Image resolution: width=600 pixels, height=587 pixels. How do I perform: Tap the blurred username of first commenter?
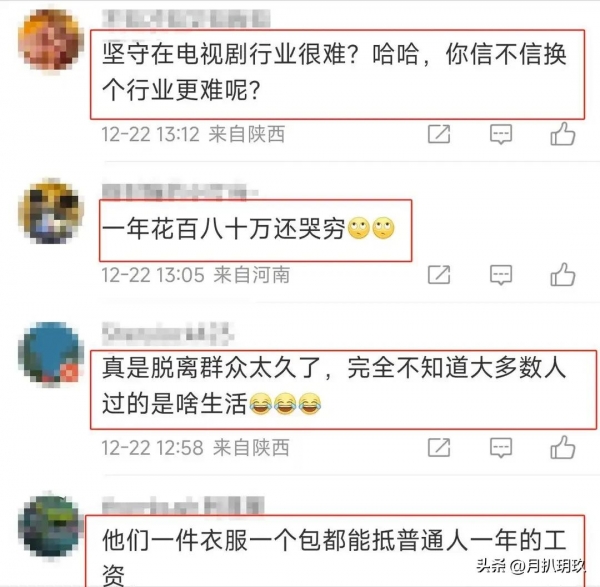click(186, 18)
